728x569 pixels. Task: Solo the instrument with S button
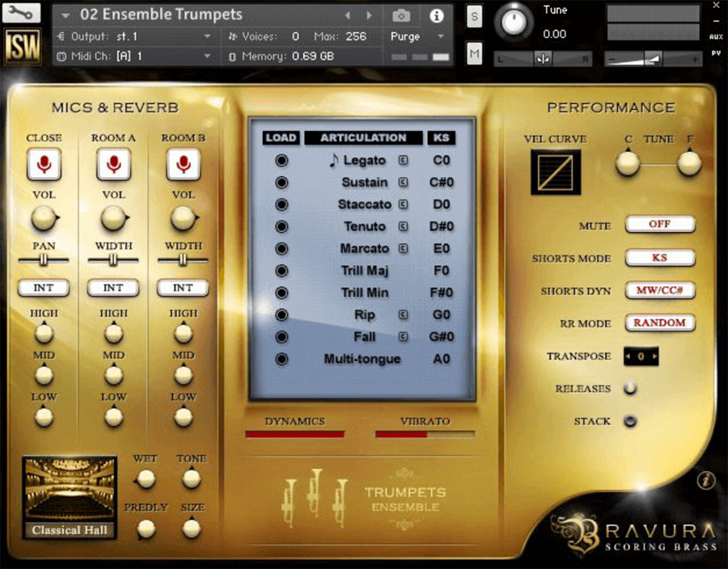(474, 17)
